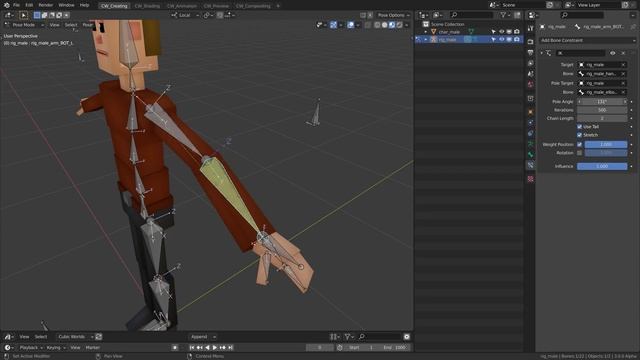
Task: Open the Render properties tab
Action: 530,42
